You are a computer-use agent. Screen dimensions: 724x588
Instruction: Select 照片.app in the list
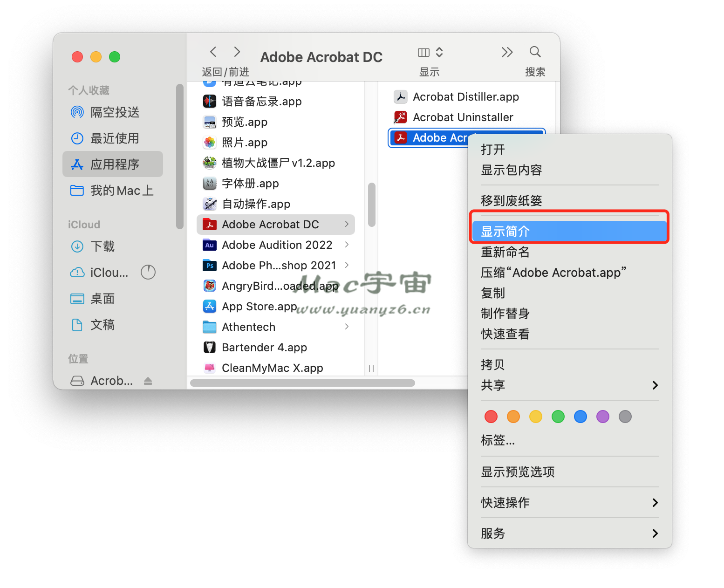(276, 143)
